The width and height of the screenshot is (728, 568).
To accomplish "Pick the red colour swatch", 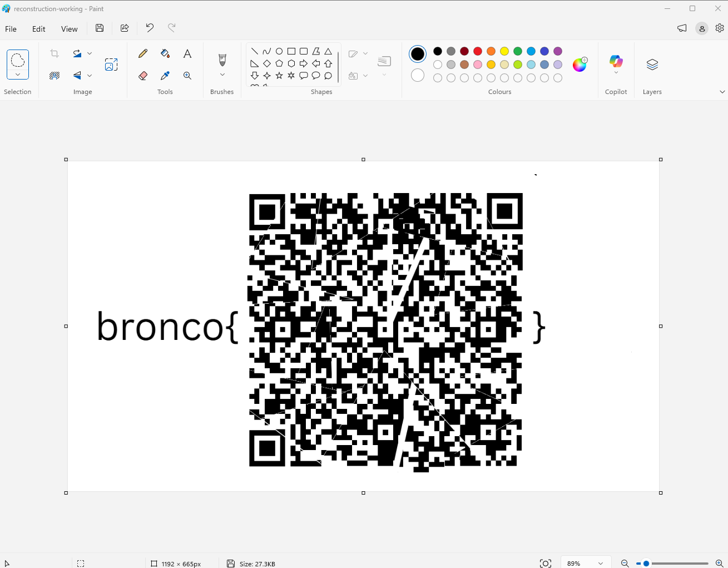I will (478, 51).
